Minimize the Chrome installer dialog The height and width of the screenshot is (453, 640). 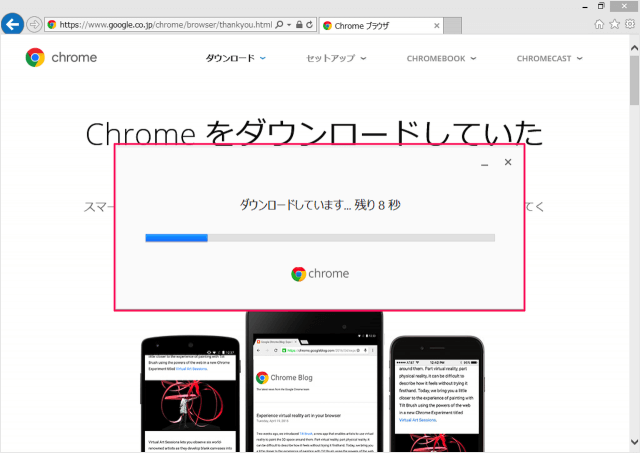coord(484,163)
